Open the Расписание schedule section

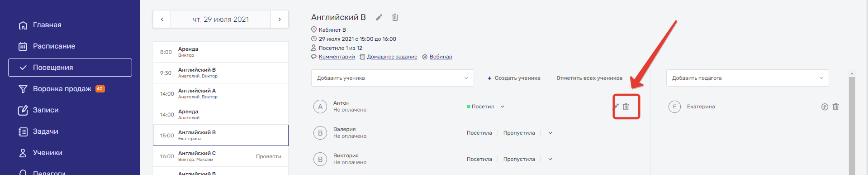[x=54, y=46]
